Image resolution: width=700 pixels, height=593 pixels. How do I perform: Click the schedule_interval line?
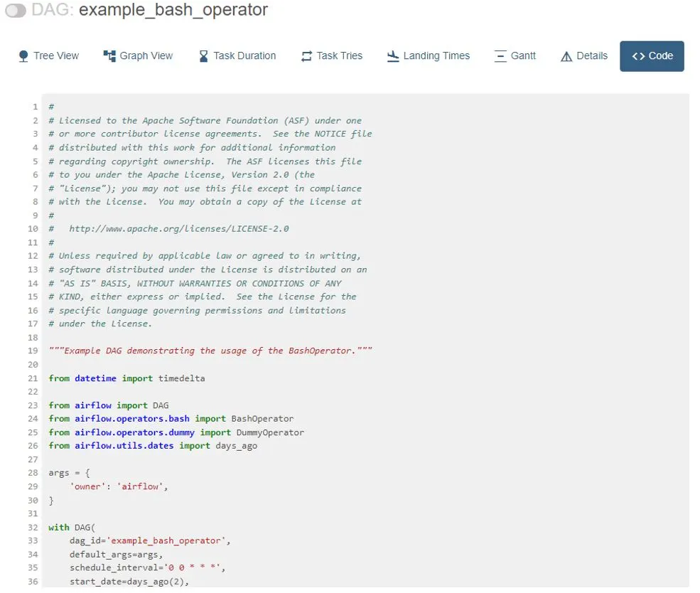click(x=147, y=568)
